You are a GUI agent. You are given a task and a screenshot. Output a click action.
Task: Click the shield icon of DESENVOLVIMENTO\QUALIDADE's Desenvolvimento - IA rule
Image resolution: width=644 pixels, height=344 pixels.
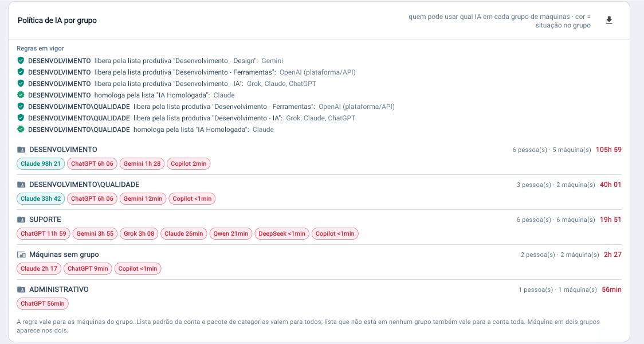[x=21, y=118]
